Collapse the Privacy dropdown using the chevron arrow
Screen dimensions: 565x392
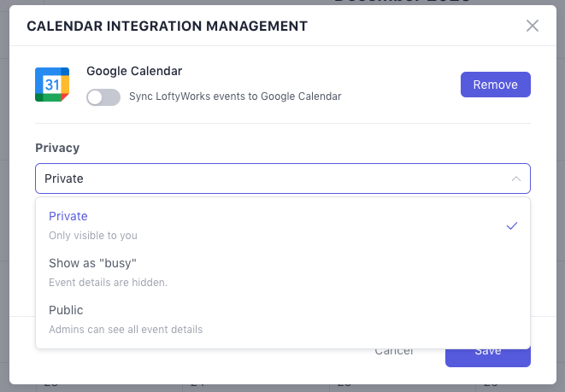515,179
